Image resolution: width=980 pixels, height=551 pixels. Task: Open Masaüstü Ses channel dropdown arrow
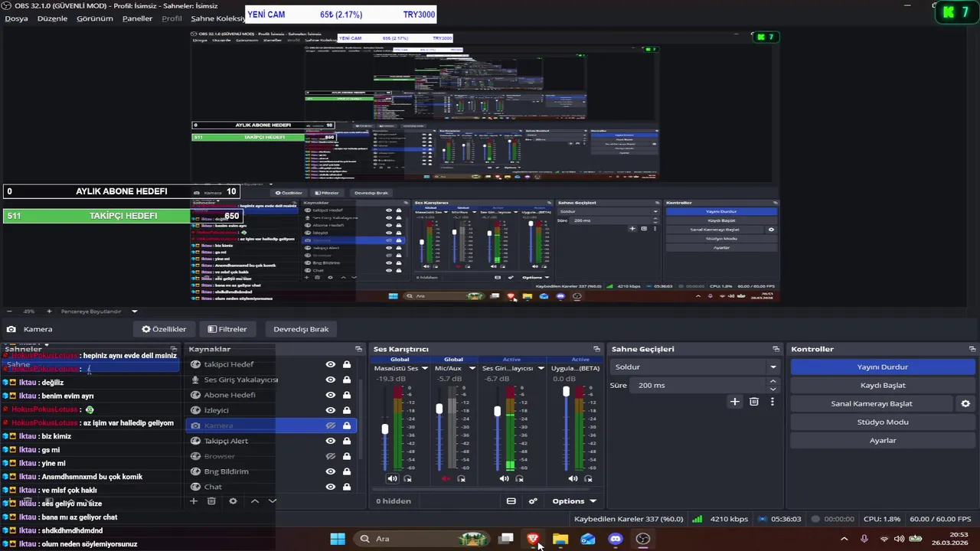426,368
